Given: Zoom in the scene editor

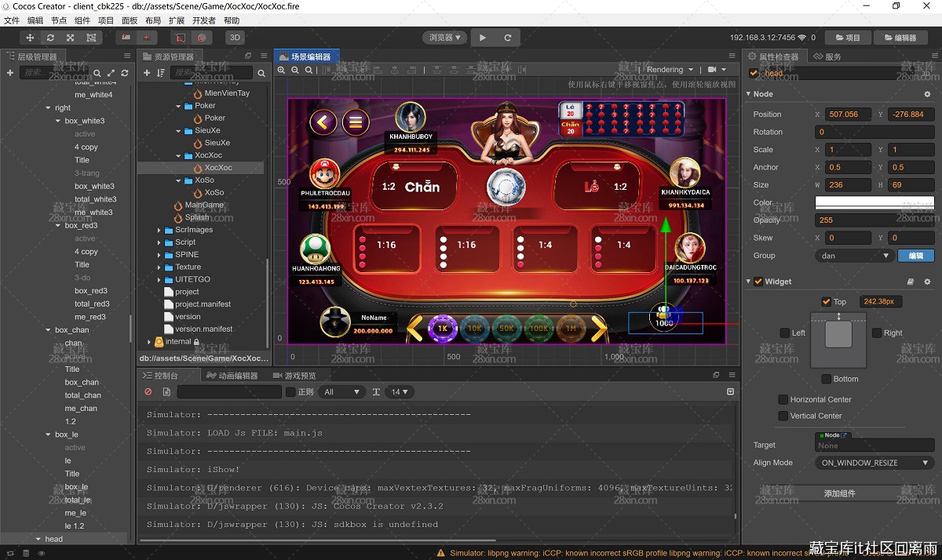Looking at the screenshot, I should tap(281, 70).
